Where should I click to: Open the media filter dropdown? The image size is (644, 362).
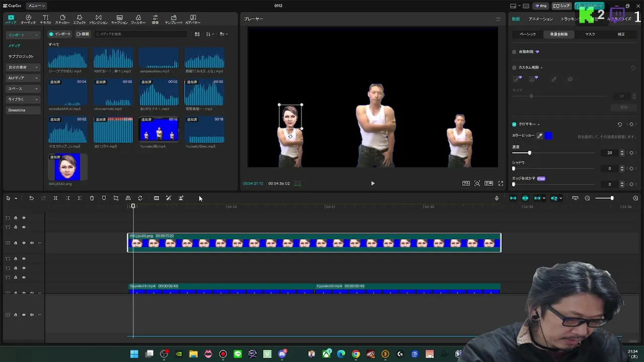(223, 34)
